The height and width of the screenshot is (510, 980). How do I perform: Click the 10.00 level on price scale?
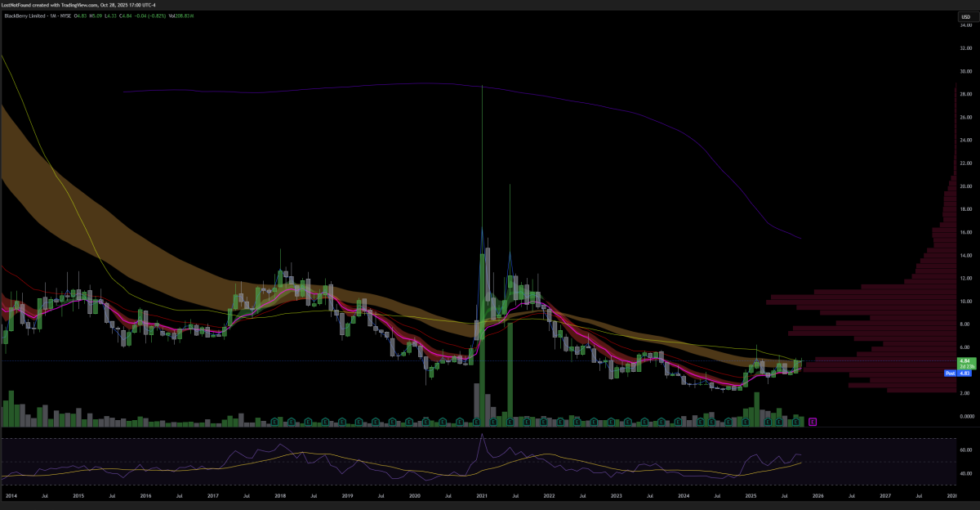[x=965, y=302]
